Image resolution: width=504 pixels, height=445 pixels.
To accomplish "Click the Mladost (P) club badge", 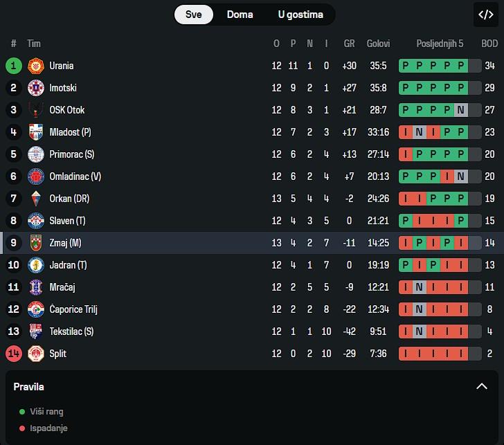I will (36, 133).
